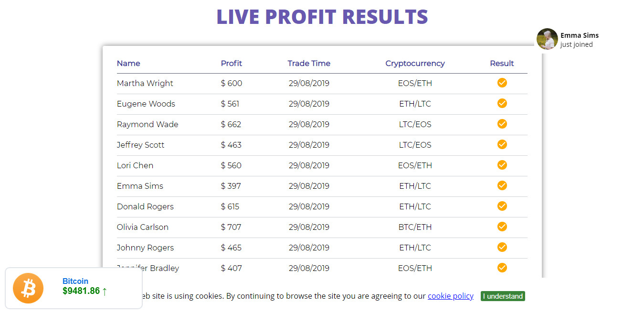Click the result checkmark for Raymond Wade

pos(502,124)
